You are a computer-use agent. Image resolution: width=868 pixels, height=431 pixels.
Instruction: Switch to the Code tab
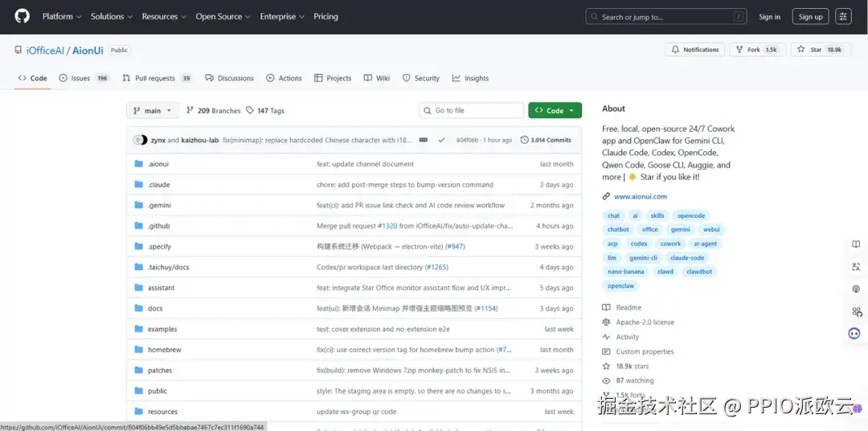tap(33, 78)
